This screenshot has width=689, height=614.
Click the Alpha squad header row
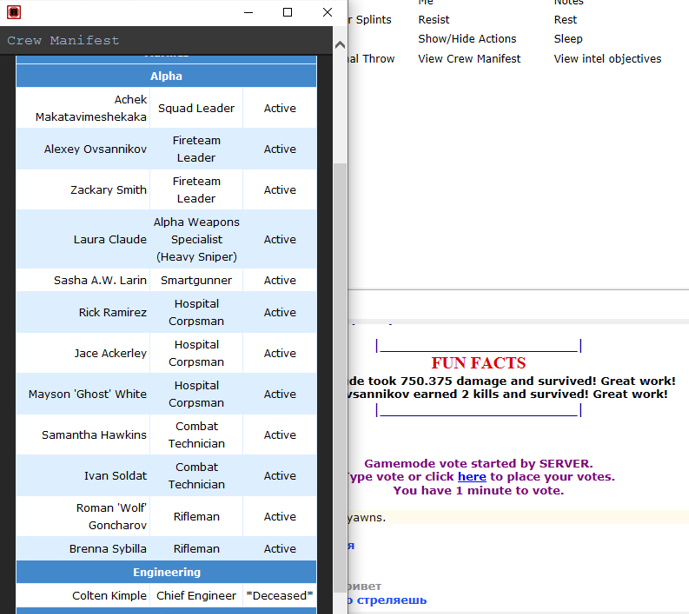click(x=166, y=76)
